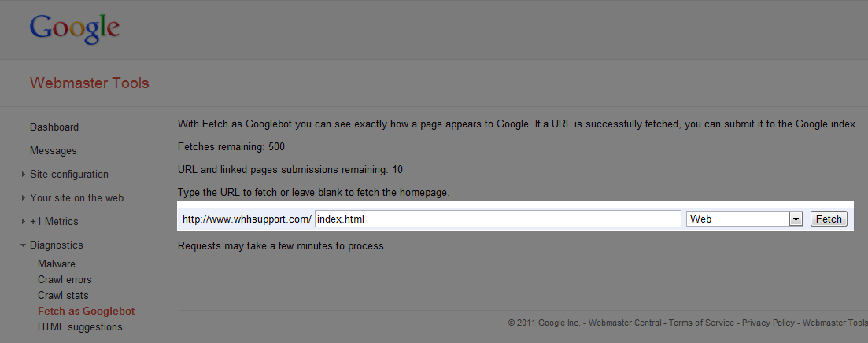Open the Malware diagnostics page
The width and height of the screenshot is (868, 343).
[57, 264]
